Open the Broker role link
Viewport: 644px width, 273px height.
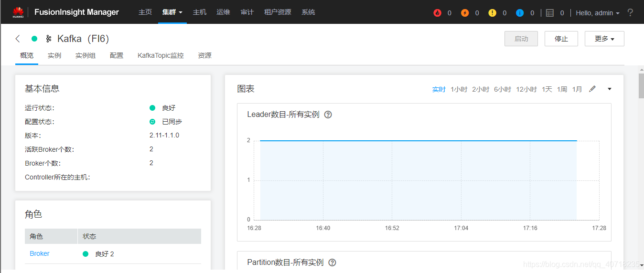tap(40, 254)
